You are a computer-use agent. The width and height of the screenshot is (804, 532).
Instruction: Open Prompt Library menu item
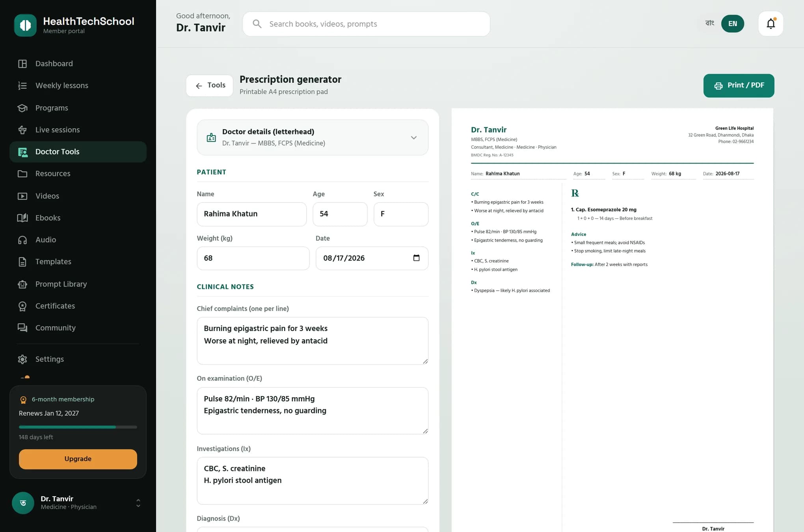78,284
